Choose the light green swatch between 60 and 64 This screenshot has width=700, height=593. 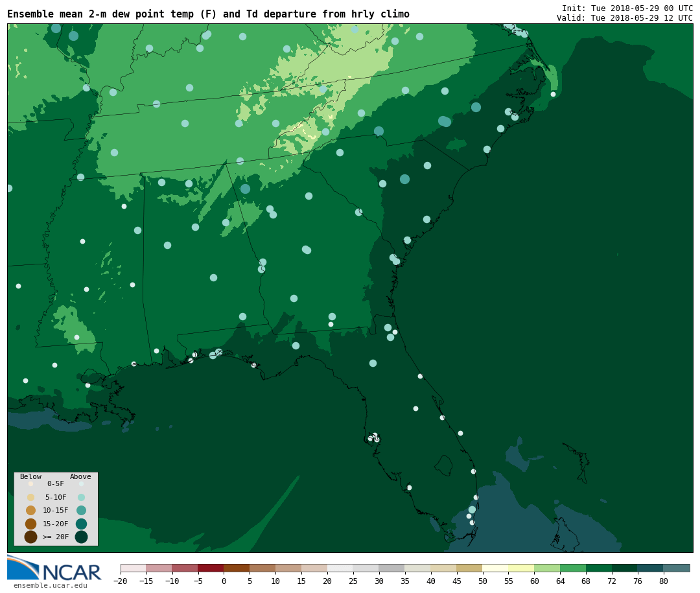[547, 568]
